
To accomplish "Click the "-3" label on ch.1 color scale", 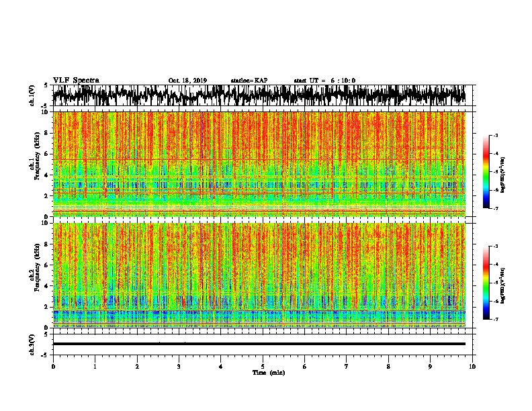I will click(x=496, y=135).
